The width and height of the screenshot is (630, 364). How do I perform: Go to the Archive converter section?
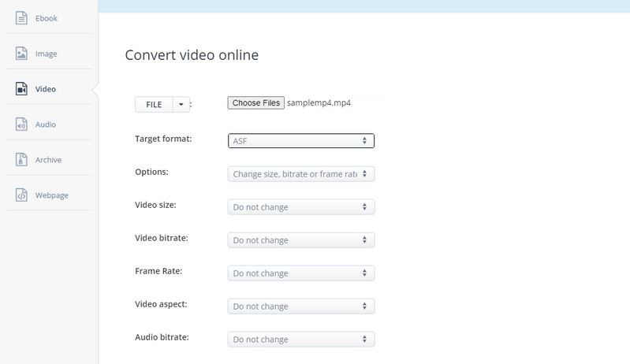point(48,160)
